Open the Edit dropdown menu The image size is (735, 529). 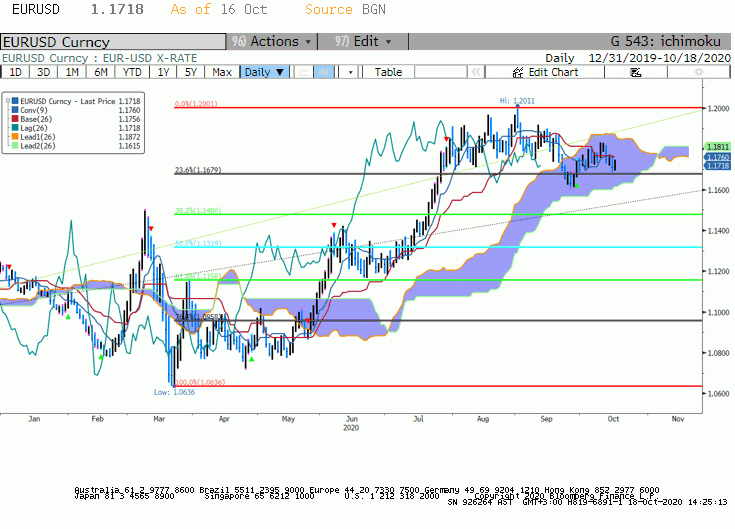(x=363, y=41)
